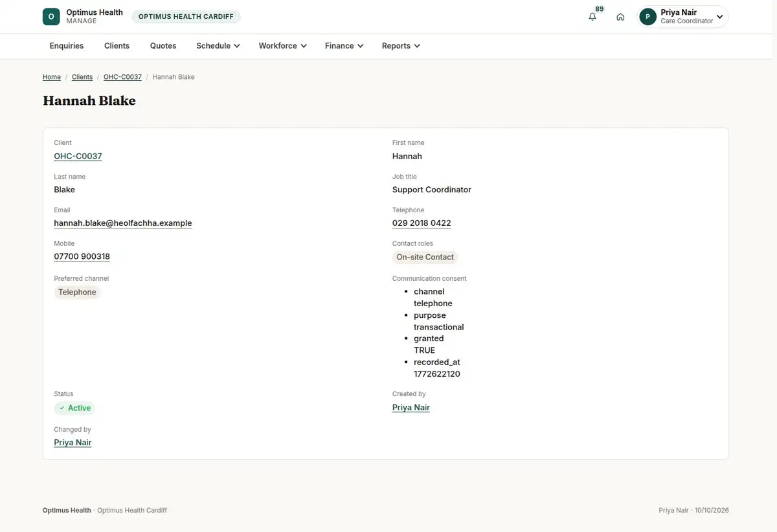Open the user profile dropdown chevron
This screenshot has height=532, width=777.
[719, 17]
